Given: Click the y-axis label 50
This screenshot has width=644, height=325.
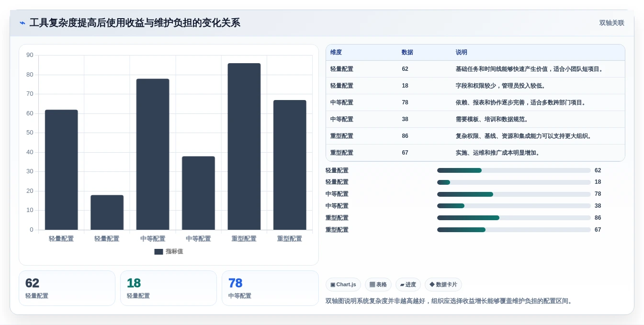Looking at the screenshot, I should 30,133.
